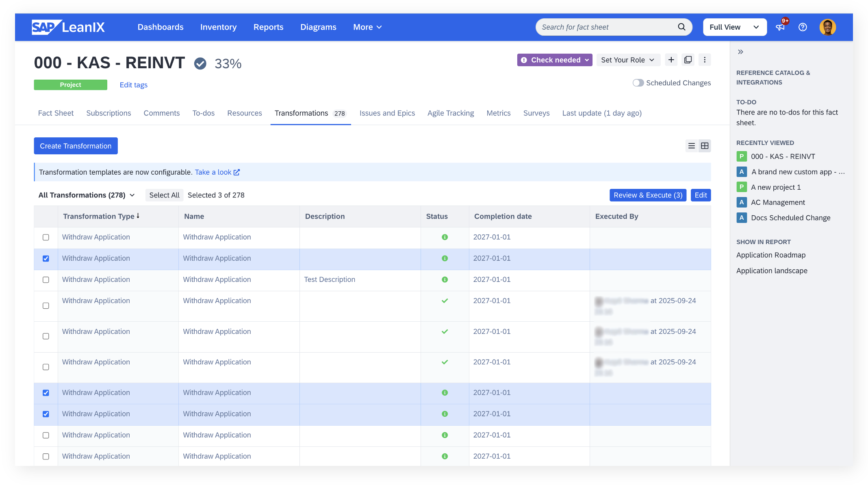Check the first Withdraw Application row checkbox
The image size is (868, 485).
[x=46, y=237]
